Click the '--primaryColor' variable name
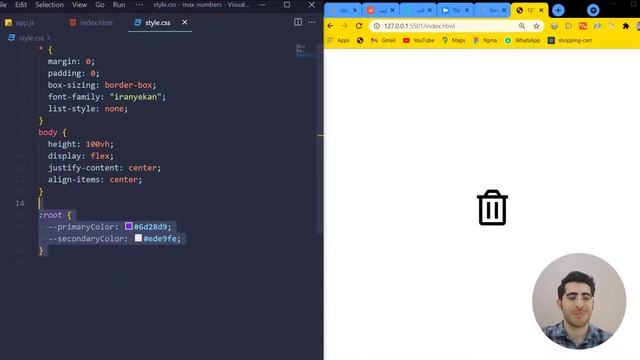Image resolution: width=640 pixels, height=360 pixels. click(x=83, y=227)
